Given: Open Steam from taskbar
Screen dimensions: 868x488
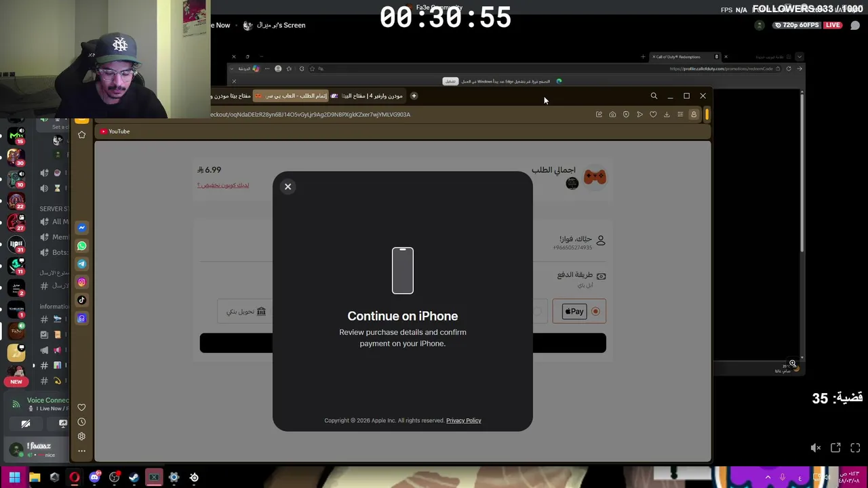Looking at the screenshot, I should [134, 477].
